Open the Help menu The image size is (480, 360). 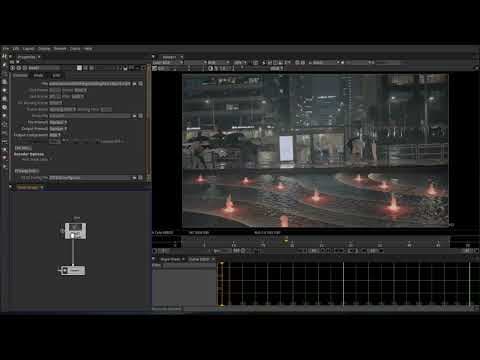pos(88,49)
